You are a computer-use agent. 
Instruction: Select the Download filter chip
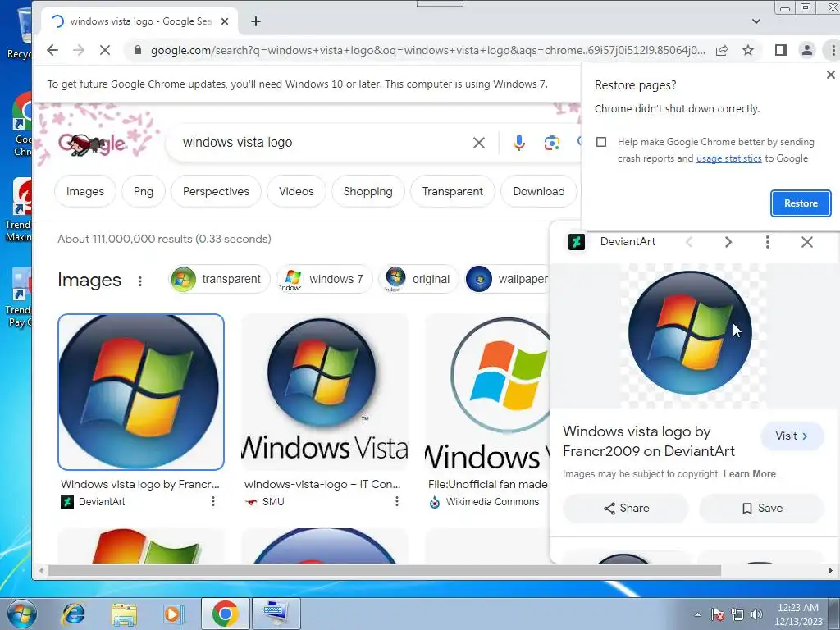pos(539,191)
